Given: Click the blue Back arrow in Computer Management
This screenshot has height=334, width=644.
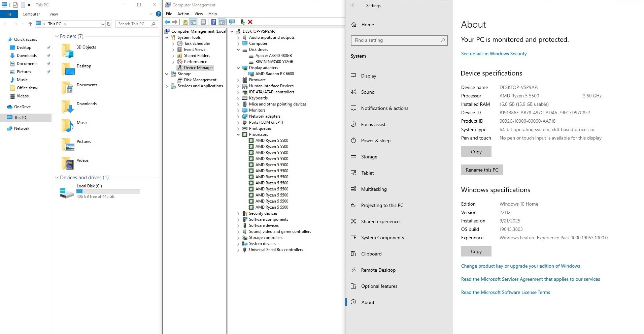Looking at the screenshot, I should click(167, 22).
